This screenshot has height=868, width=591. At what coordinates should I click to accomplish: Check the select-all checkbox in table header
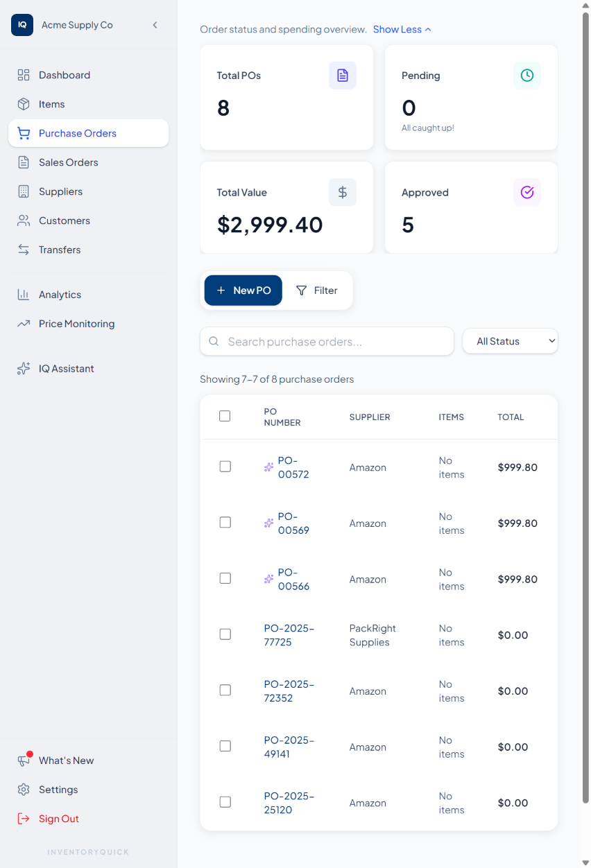pyautogui.click(x=225, y=416)
